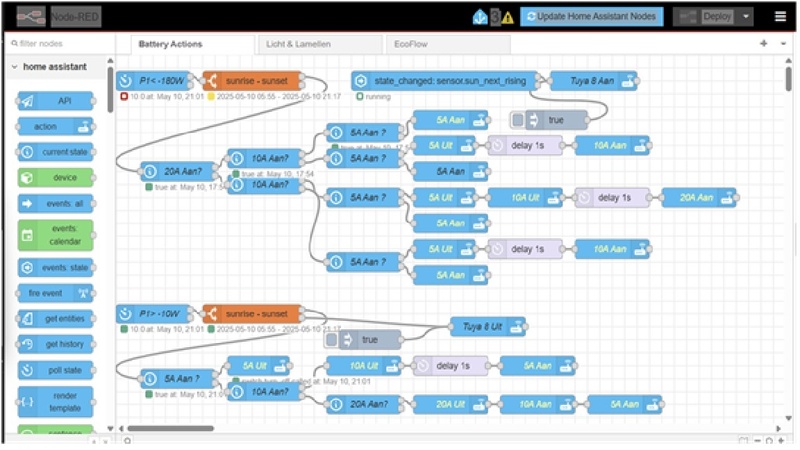Select the action palette node

(56, 127)
